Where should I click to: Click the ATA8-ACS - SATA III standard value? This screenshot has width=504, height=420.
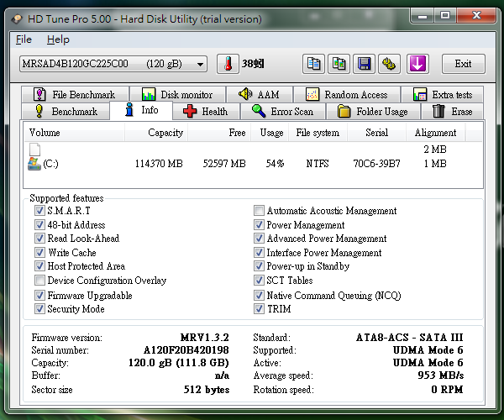[x=410, y=338]
